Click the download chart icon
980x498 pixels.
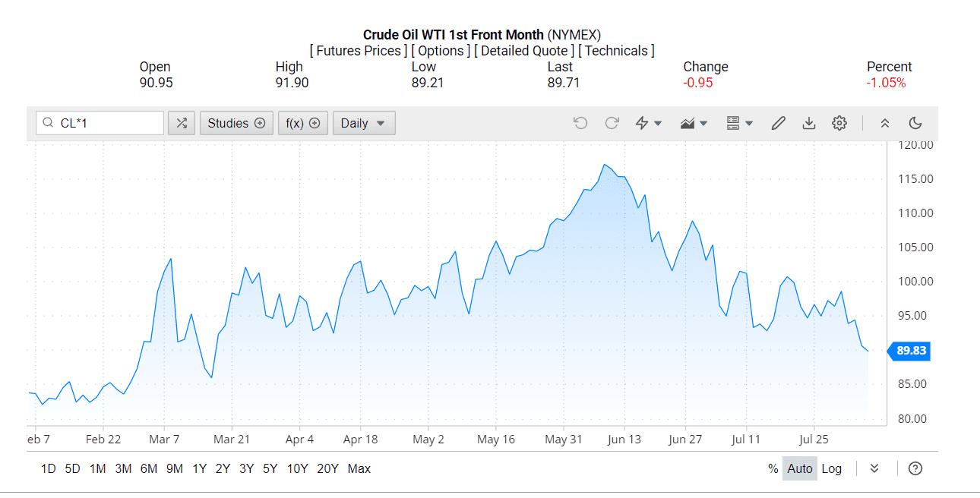point(809,123)
